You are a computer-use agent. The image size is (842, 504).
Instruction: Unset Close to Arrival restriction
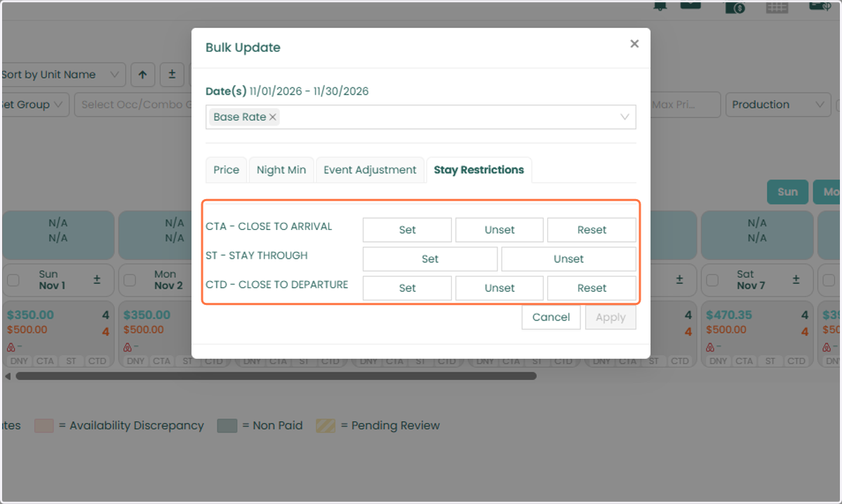pos(500,230)
